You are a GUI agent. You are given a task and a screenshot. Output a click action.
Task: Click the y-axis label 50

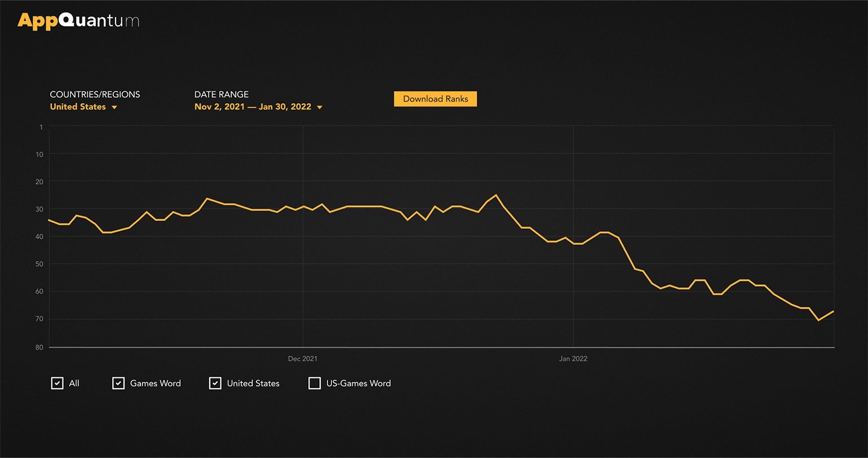point(39,264)
